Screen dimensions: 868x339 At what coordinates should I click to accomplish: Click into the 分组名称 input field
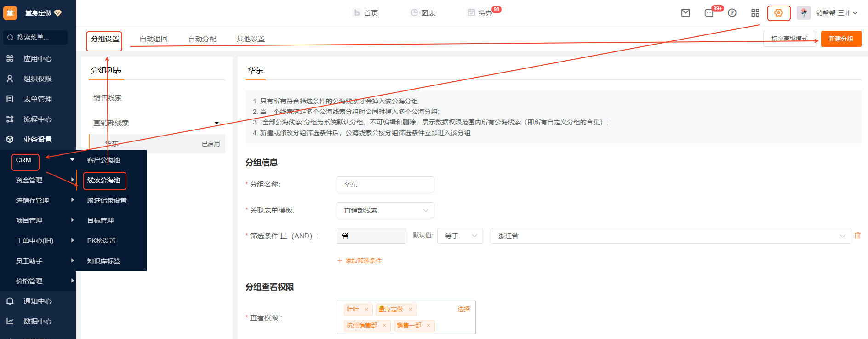click(385, 185)
